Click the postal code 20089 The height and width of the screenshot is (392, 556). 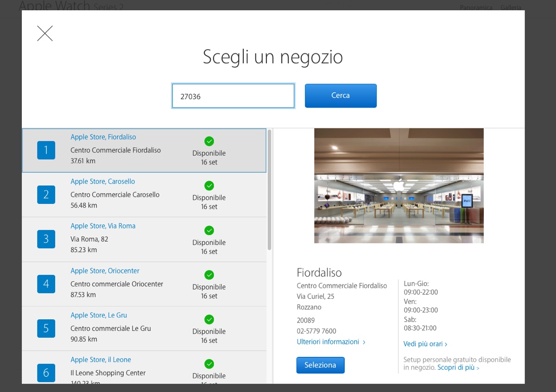click(306, 320)
